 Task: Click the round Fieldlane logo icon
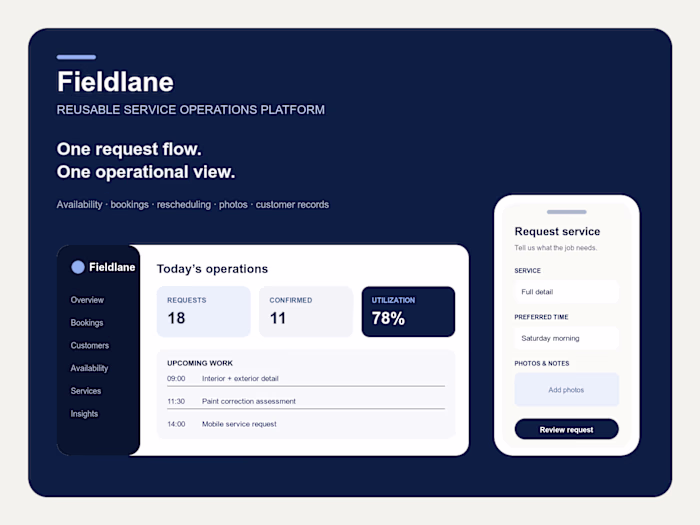point(78,267)
